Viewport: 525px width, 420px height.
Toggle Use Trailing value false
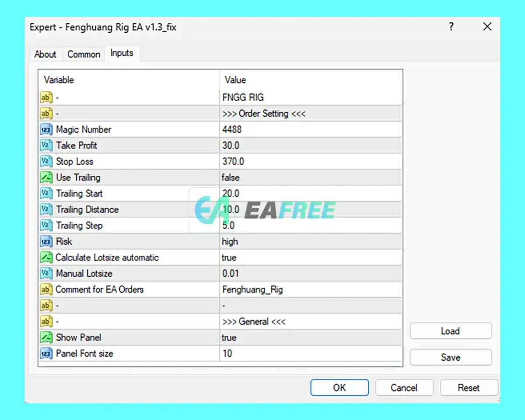[311, 177]
